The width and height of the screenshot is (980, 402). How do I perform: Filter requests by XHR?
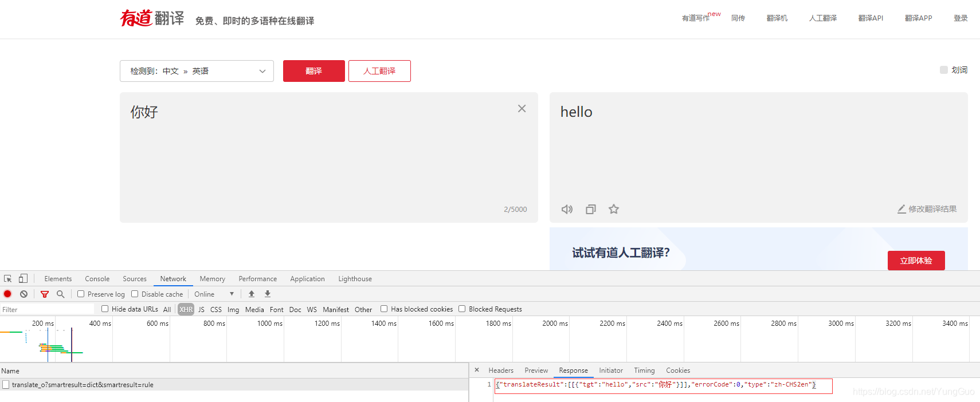tap(186, 309)
